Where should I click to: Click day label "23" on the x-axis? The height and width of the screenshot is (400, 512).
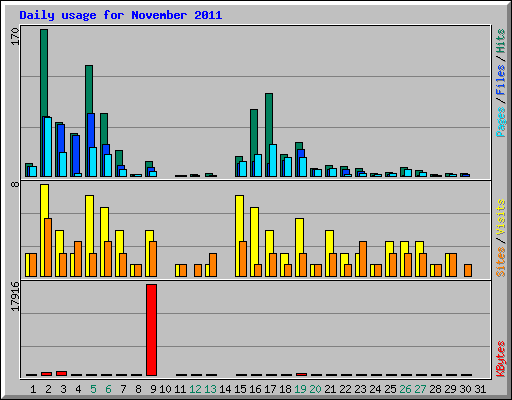click(x=360, y=389)
